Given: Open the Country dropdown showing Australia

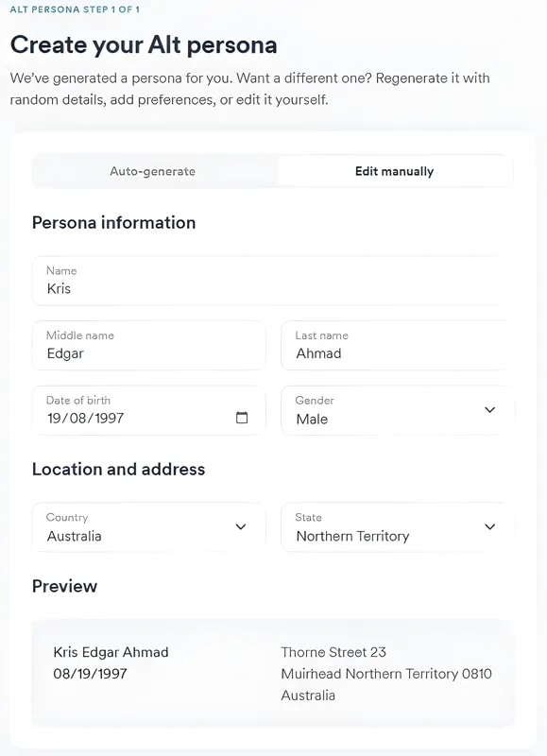Looking at the screenshot, I should click(x=148, y=526).
